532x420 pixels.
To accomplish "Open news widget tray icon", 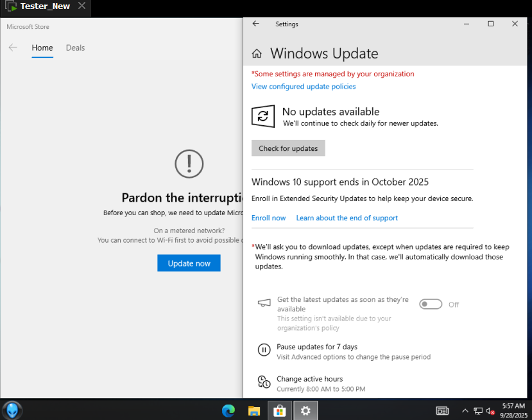I will 442,411.
